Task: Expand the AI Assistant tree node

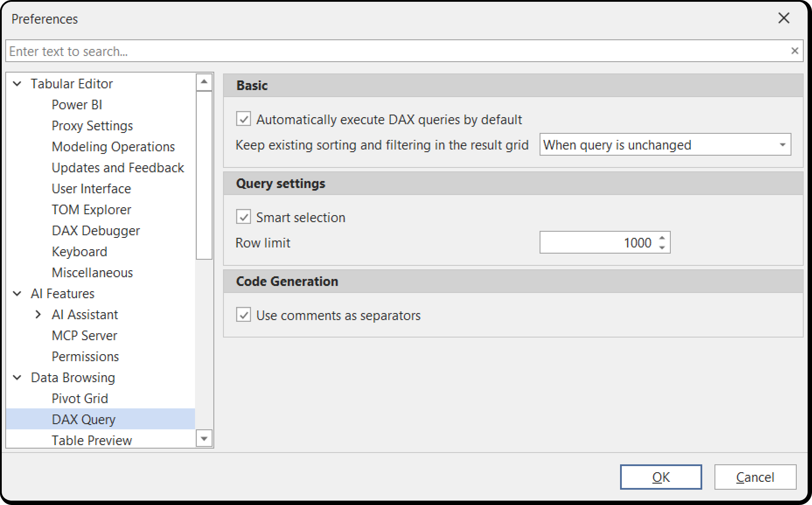Action: tap(38, 314)
